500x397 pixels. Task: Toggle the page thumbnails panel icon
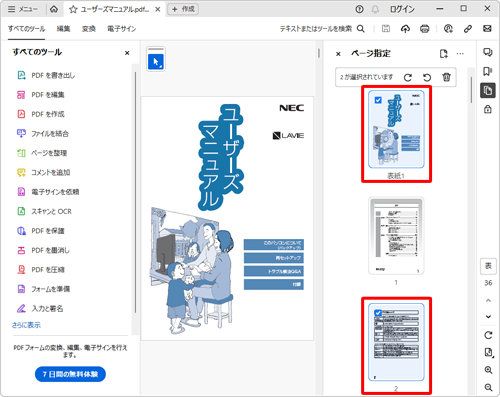click(488, 90)
